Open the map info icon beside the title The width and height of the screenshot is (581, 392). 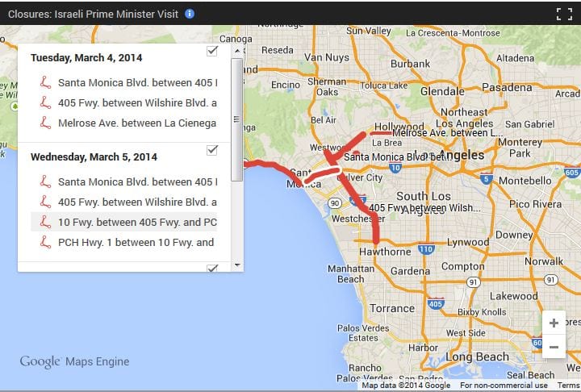pos(190,14)
